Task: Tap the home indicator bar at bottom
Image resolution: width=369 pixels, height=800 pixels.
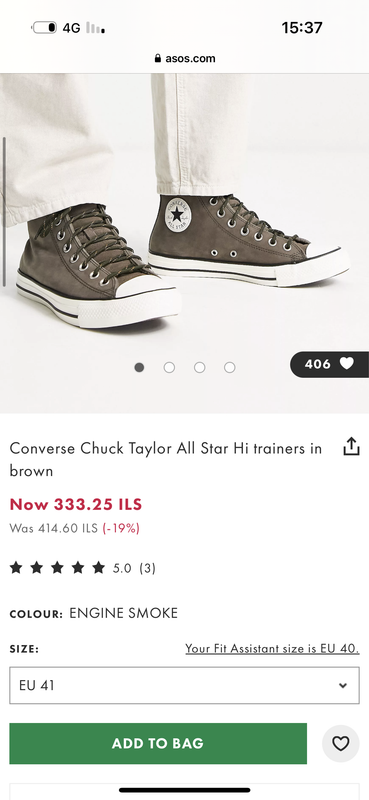Action: (x=184, y=790)
